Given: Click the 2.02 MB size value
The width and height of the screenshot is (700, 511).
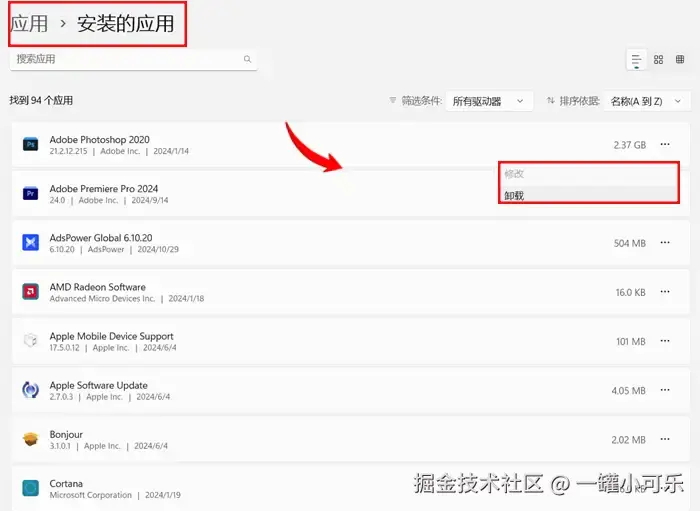Looking at the screenshot, I should (x=629, y=440).
